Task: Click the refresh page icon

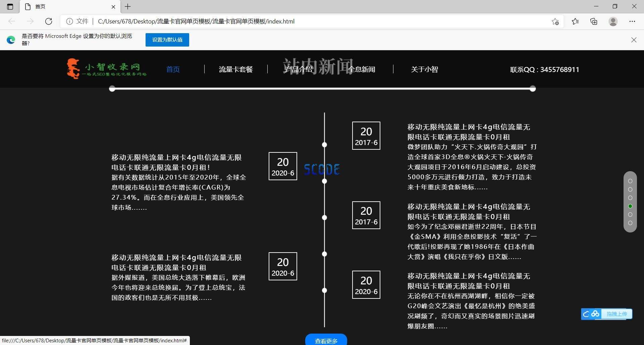Action: [x=49, y=21]
